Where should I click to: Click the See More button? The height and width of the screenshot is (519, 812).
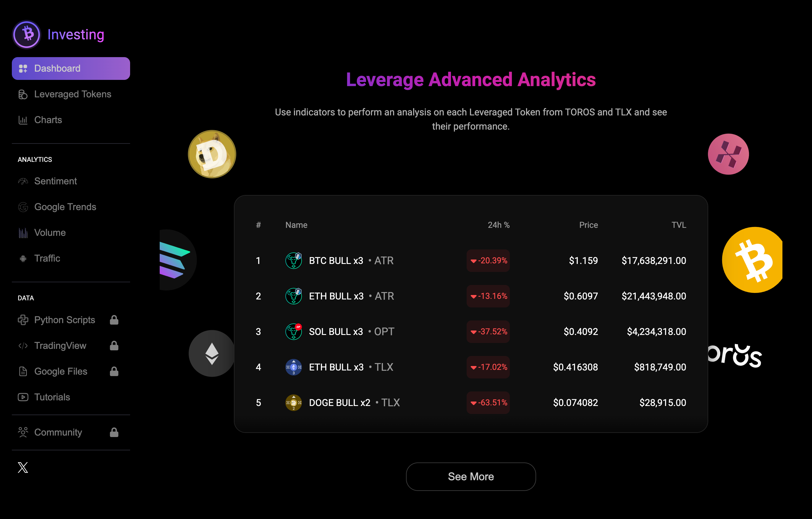click(470, 476)
